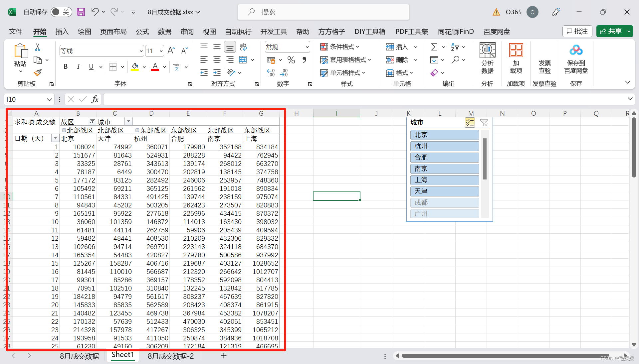Screen dimensions: 639x364
Task: Pick the red font color swatch
Action: tap(155, 66)
